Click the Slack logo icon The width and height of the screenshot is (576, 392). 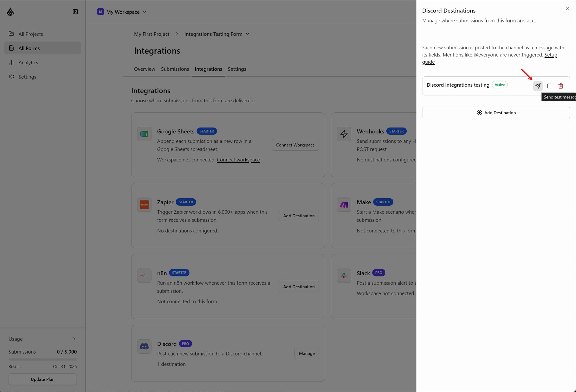point(344,276)
